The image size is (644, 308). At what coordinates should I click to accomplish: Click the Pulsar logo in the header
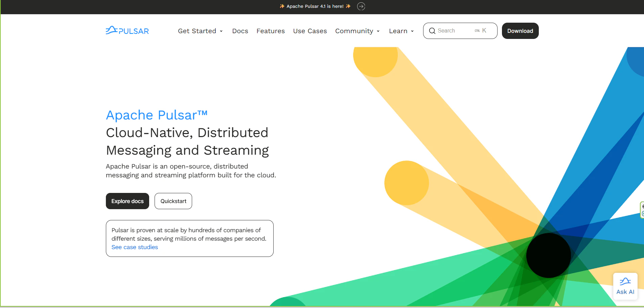click(127, 30)
